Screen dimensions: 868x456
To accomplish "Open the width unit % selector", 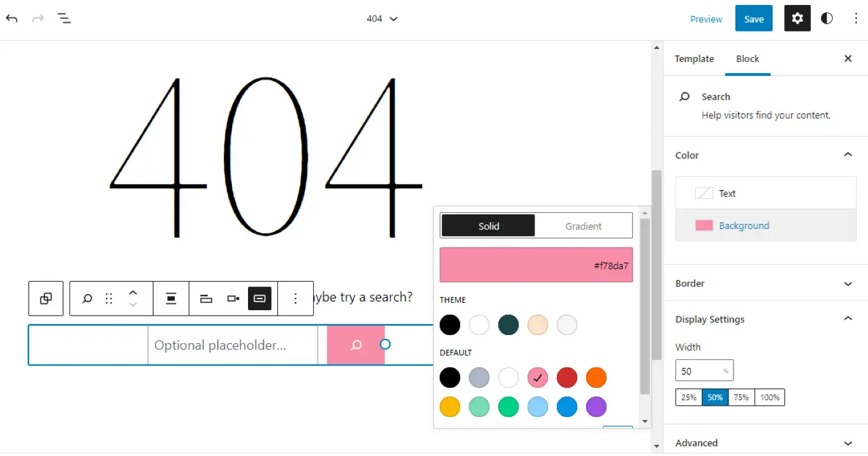I will point(726,371).
